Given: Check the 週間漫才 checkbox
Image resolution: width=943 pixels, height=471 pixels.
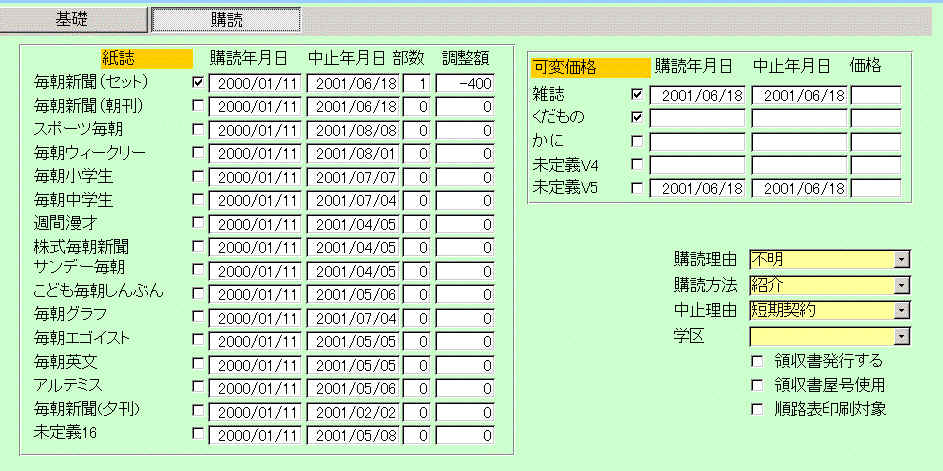Looking at the screenshot, I should (198, 223).
